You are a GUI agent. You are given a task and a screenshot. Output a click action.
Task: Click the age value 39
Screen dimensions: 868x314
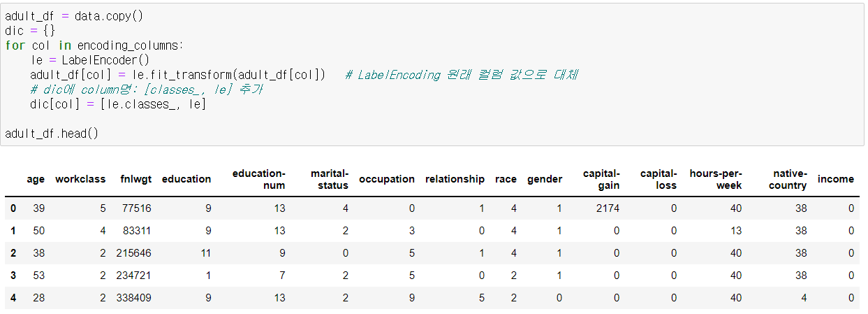(x=38, y=208)
